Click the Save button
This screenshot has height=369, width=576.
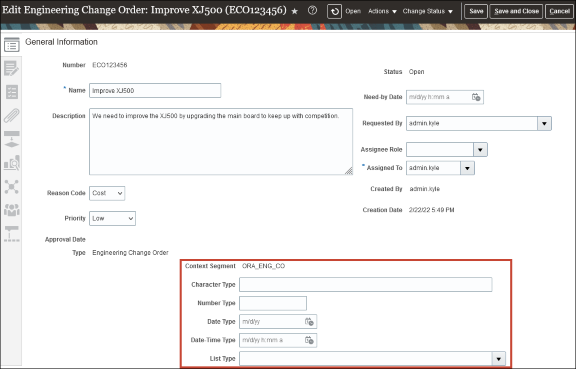tap(476, 11)
